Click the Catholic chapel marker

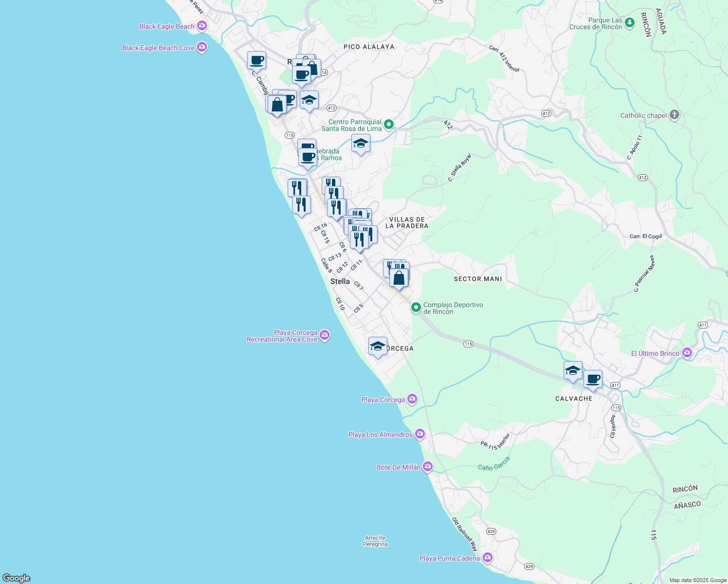pos(674,115)
